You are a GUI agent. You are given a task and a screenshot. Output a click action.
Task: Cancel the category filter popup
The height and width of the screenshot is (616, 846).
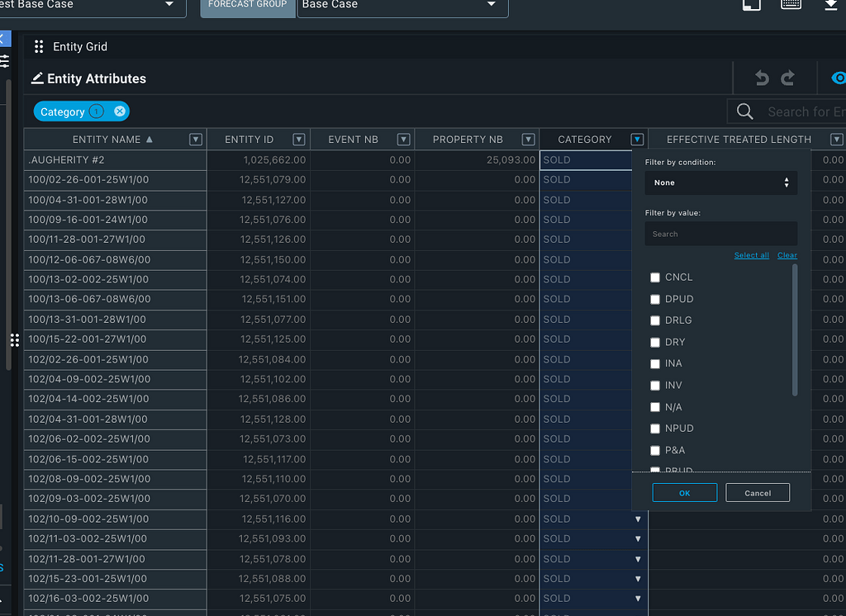[x=757, y=493]
